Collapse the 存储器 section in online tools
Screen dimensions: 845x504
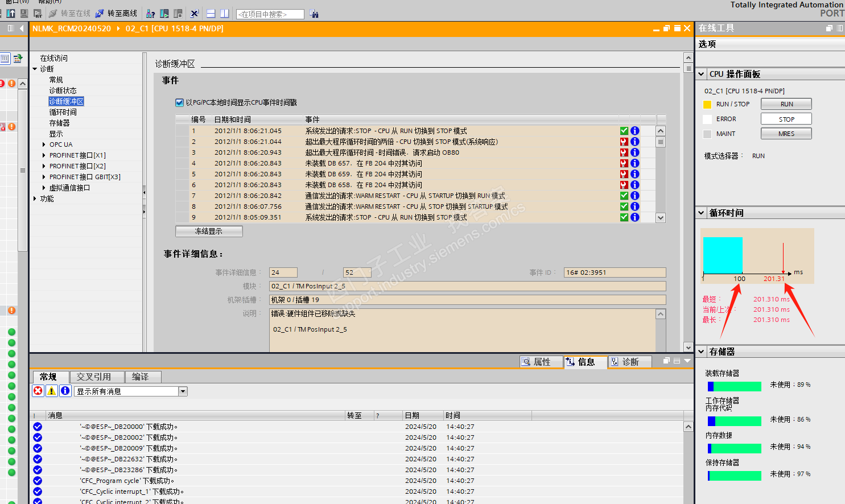(702, 352)
